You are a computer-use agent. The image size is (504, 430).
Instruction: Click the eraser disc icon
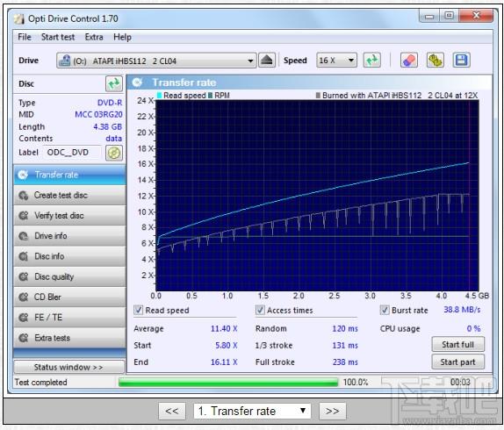pyautogui.click(x=409, y=60)
